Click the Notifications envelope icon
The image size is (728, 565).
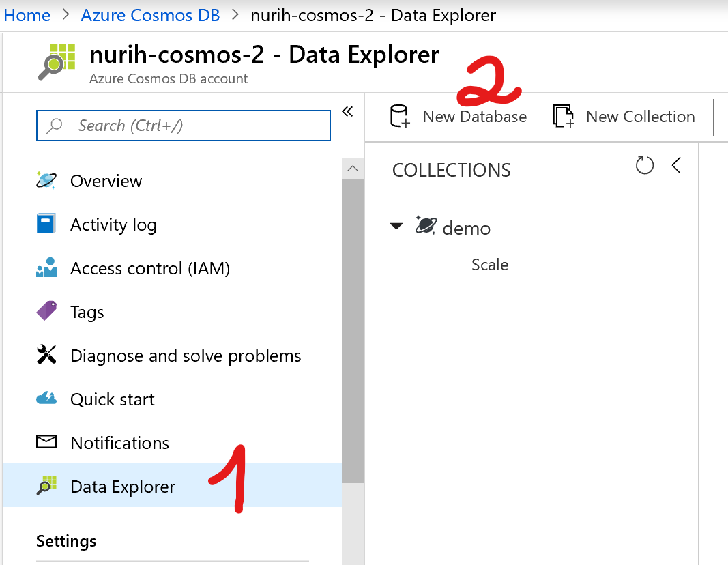[x=46, y=441]
